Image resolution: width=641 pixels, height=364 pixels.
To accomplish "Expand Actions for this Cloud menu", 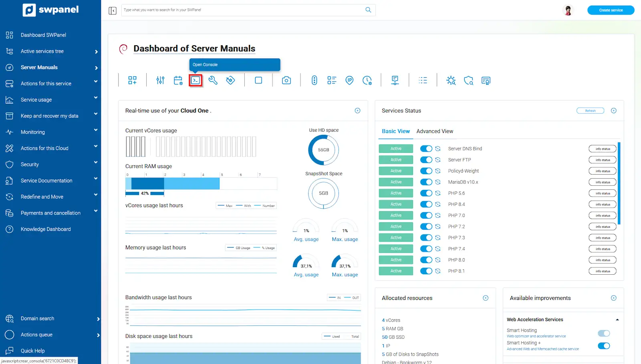I will pyautogui.click(x=50, y=148).
